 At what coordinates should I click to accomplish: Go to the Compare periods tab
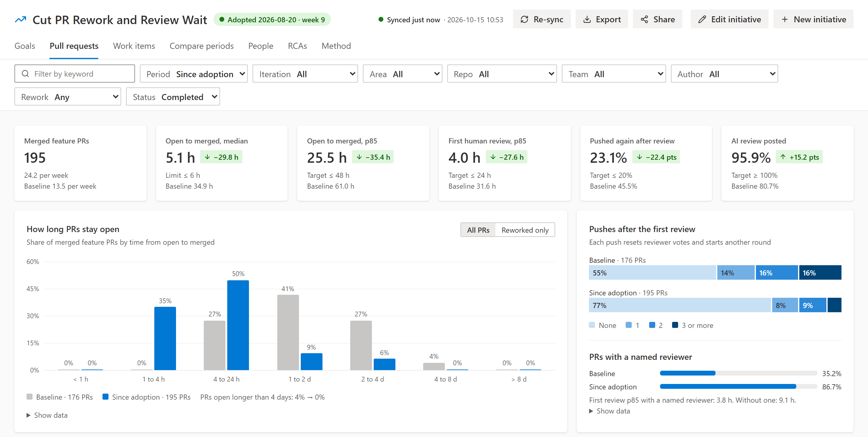pos(201,46)
